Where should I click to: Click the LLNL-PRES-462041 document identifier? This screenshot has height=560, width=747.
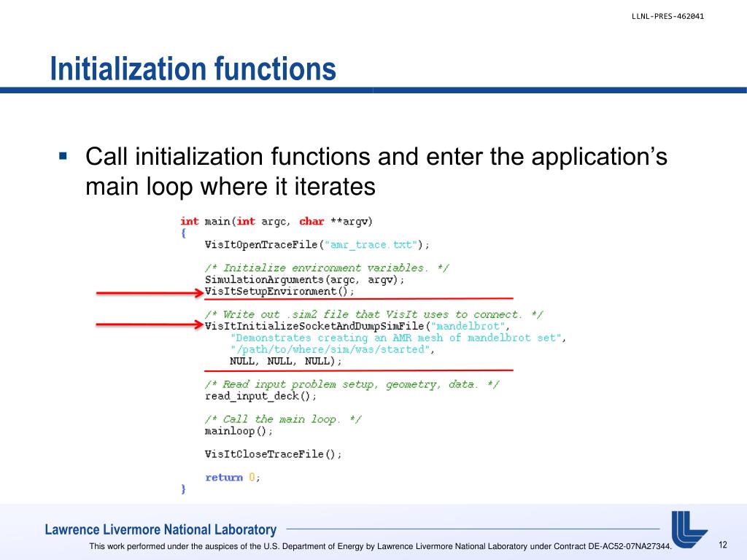(x=667, y=16)
